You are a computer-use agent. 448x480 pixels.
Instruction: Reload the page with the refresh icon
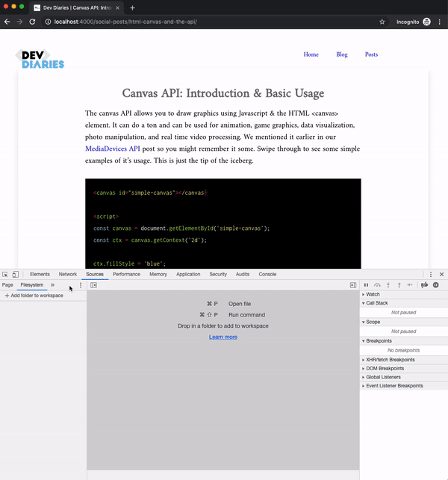32,22
